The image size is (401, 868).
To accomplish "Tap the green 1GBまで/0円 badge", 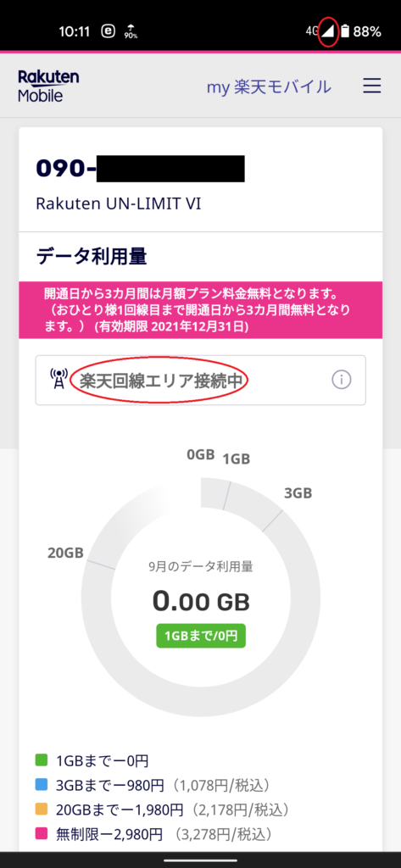I will [200, 636].
